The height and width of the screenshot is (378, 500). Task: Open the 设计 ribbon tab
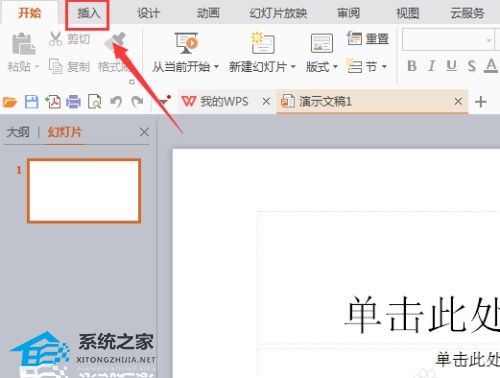[149, 14]
